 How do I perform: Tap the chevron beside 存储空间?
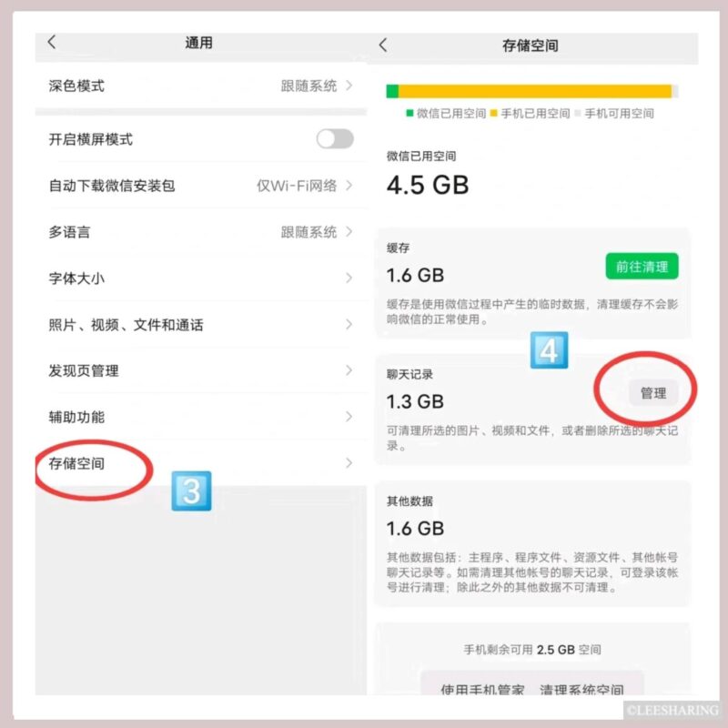click(349, 463)
